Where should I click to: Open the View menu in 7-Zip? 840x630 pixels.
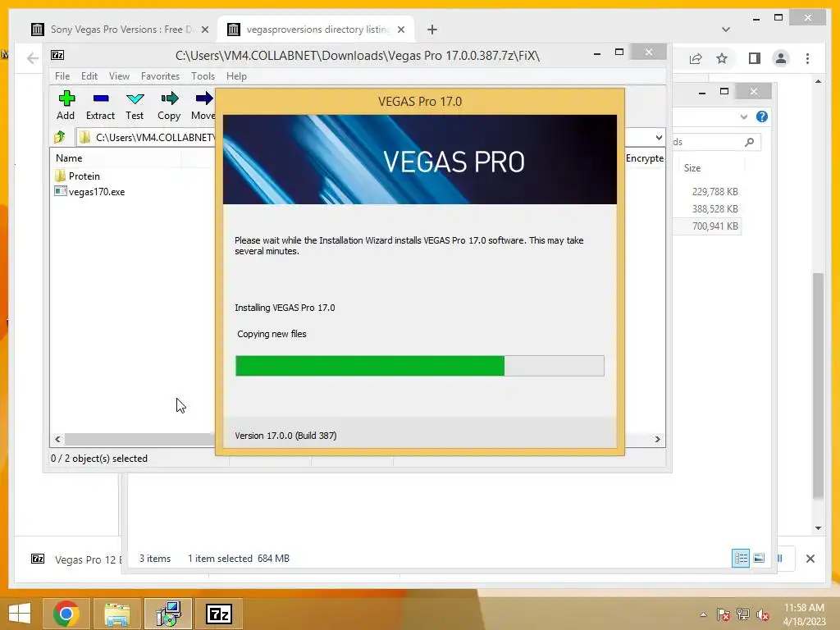coord(119,76)
